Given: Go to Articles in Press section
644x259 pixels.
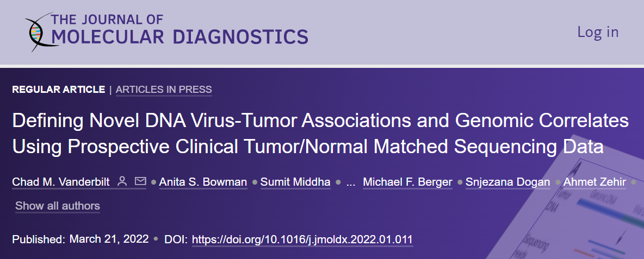Looking at the screenshot, I should pos(164,90).
